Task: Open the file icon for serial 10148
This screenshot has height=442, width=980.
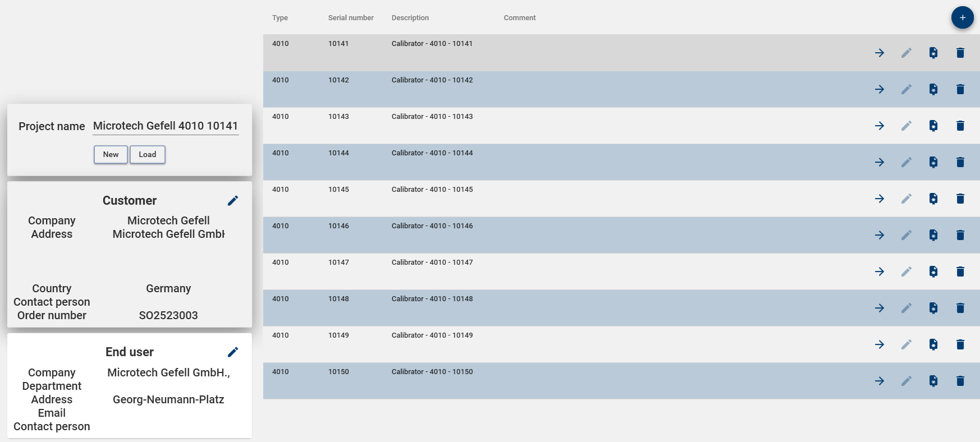Action: point(933,308)
